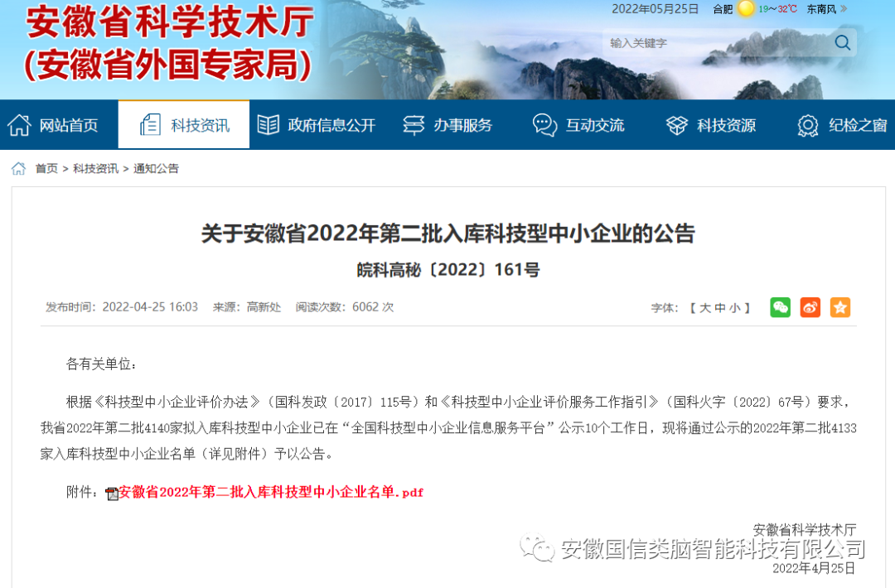
Task: Set font size to 大
Action: tap(705, 308)
